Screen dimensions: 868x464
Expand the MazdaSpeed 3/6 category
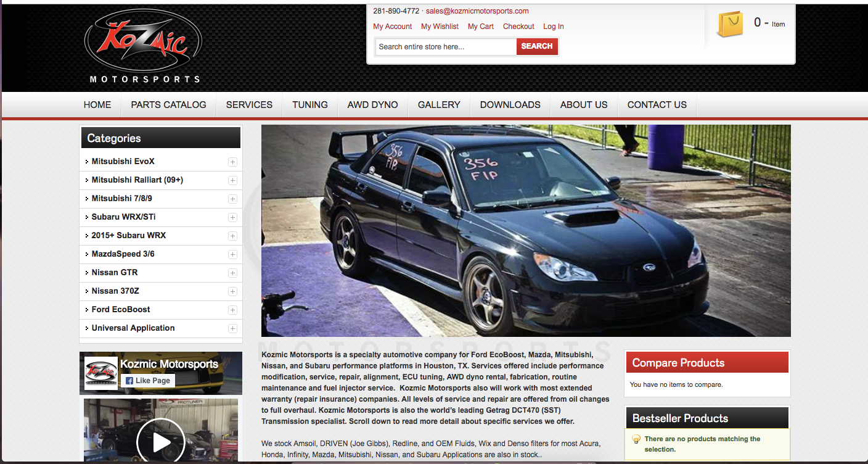[x=232, y=254]
